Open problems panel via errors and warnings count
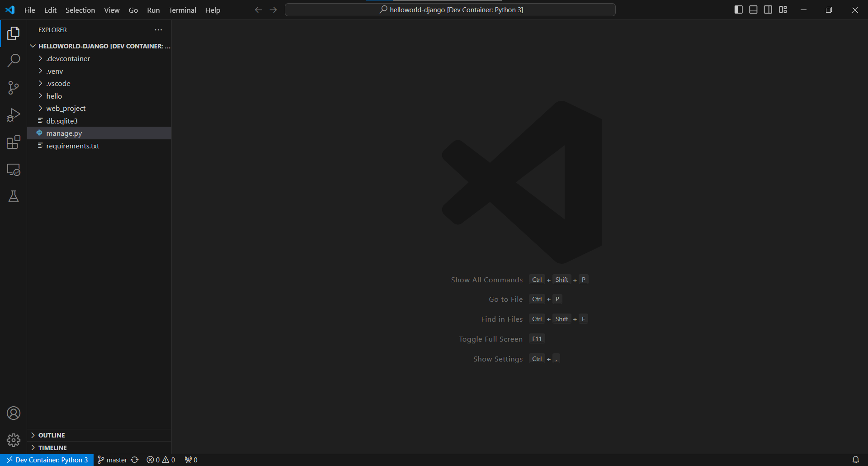The width and height of the screenshot is (868, 466). point(161,460)
